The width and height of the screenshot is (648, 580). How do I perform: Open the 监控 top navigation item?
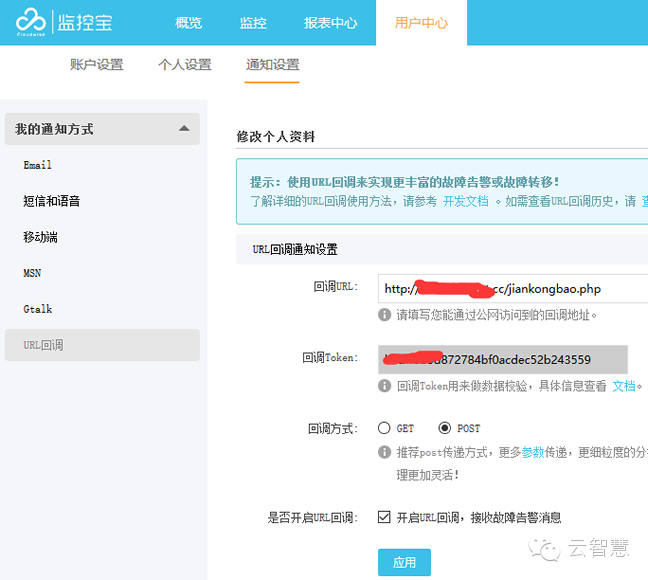(253, 23)
